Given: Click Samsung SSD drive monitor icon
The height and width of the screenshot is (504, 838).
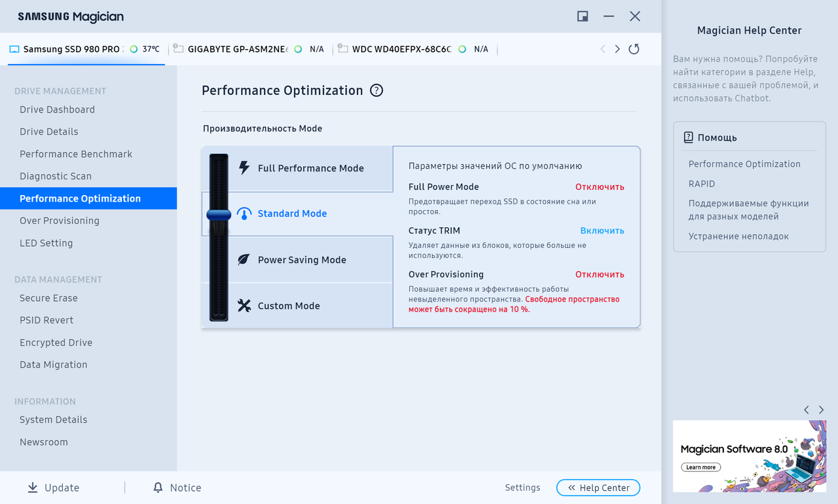Looking at the screenshot, I should pos(14,49).
